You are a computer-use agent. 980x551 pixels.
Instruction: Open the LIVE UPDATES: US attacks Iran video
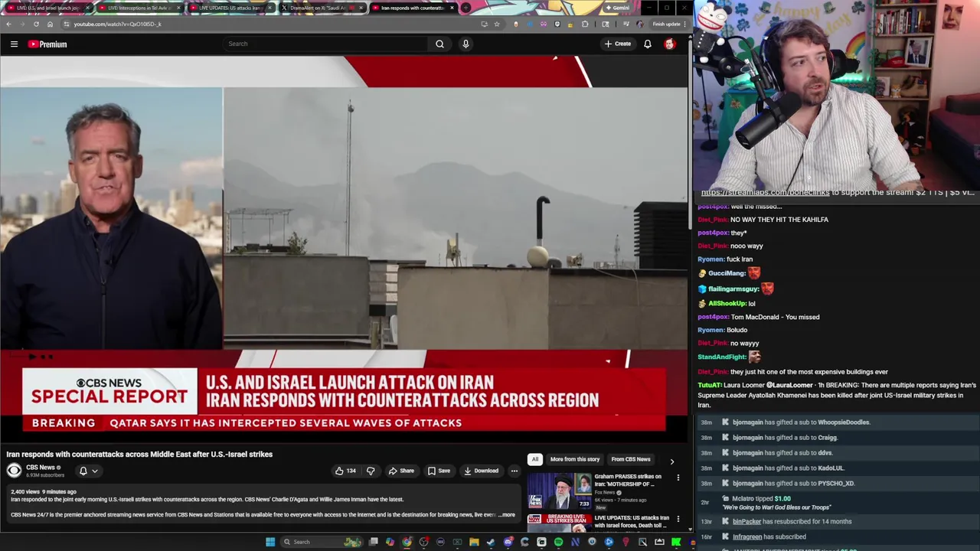coord(632,521)
